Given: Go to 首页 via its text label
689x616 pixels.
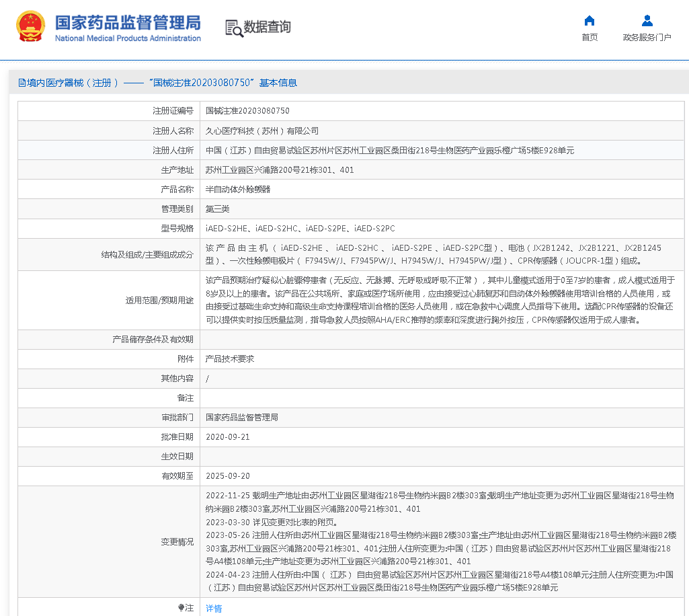Looking at the screenshot, I should point(590,38).
